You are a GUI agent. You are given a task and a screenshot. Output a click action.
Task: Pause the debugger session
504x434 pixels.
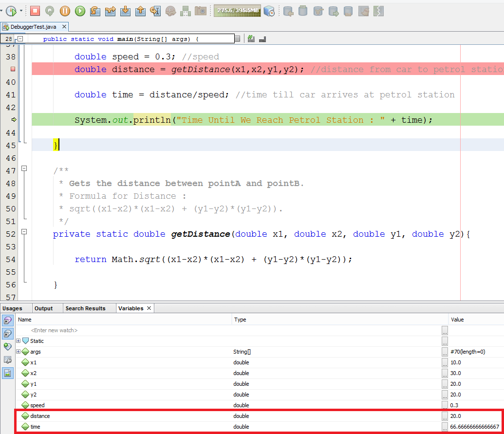65,10
